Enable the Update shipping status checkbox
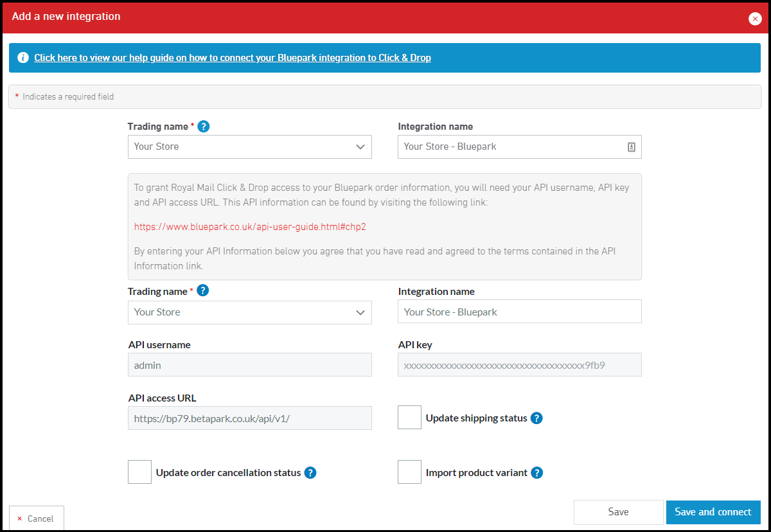Viewport: 771px width, 532px height. click(410, 418)
